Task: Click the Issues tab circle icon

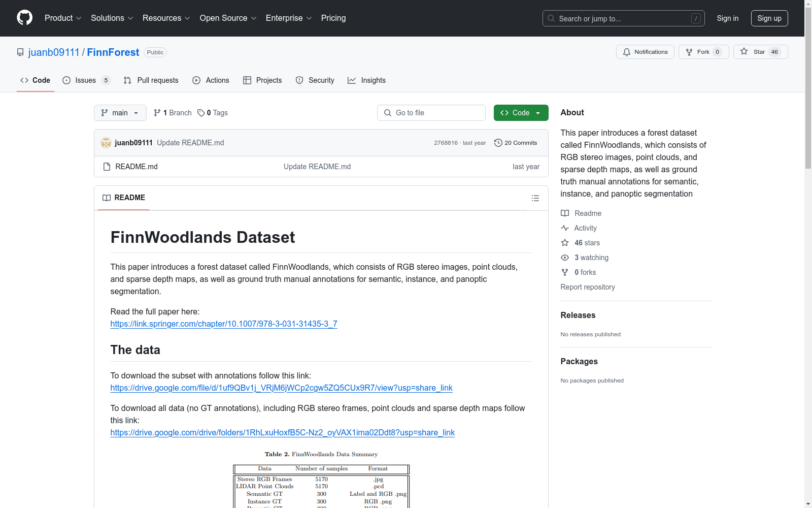Action: pos(66,80)
